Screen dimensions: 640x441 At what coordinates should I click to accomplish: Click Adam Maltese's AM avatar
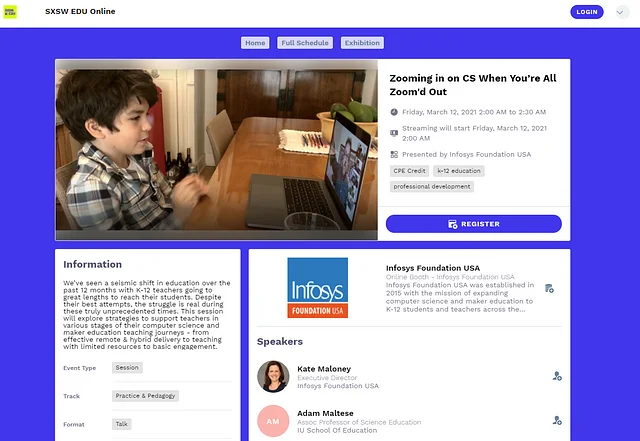pyautogui.click(x=273, y=421)
